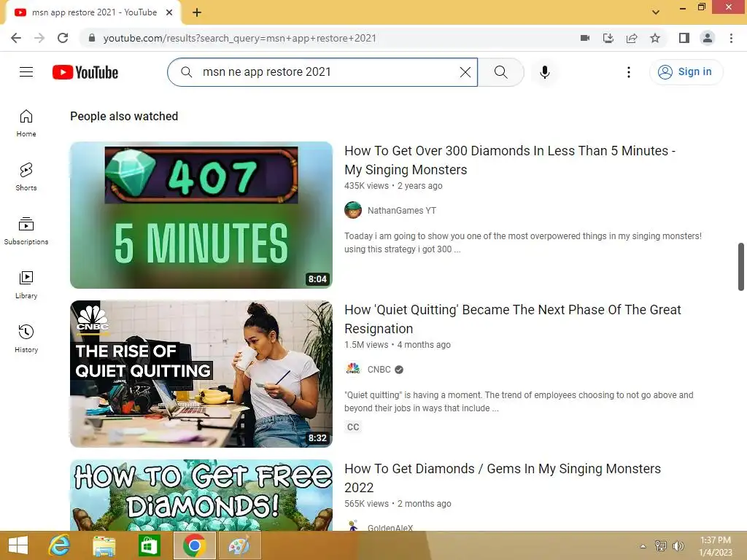The height and width of the screenshot is (560, 747).
Task: Visit NathanGames YT channel name
Action: coord(402,211)
